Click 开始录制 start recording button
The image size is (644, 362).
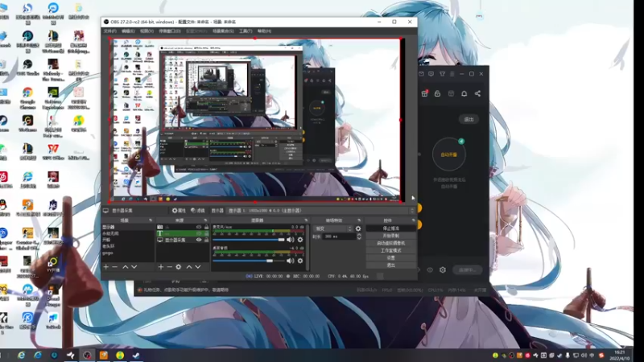[390, 236]
